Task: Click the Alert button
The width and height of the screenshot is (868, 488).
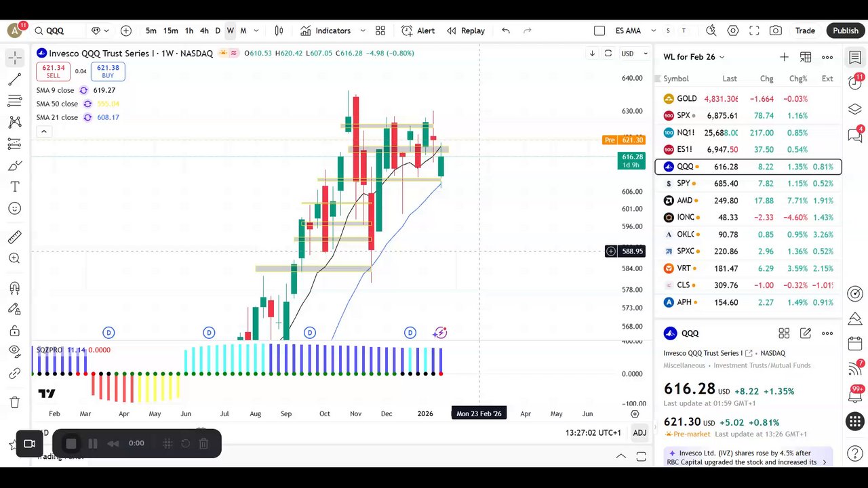Action: point(418,30)
